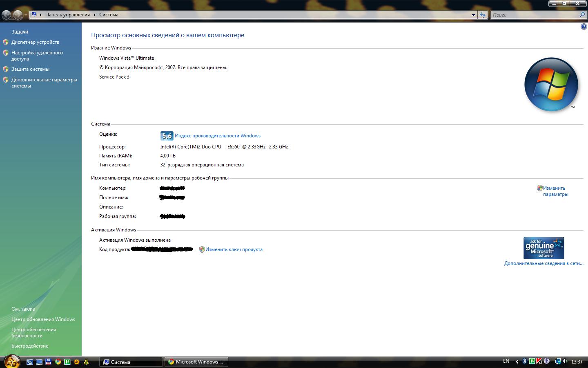Click the system icon in address bar
The height and width of the screenshot is (368, 588).
[34, 15]
